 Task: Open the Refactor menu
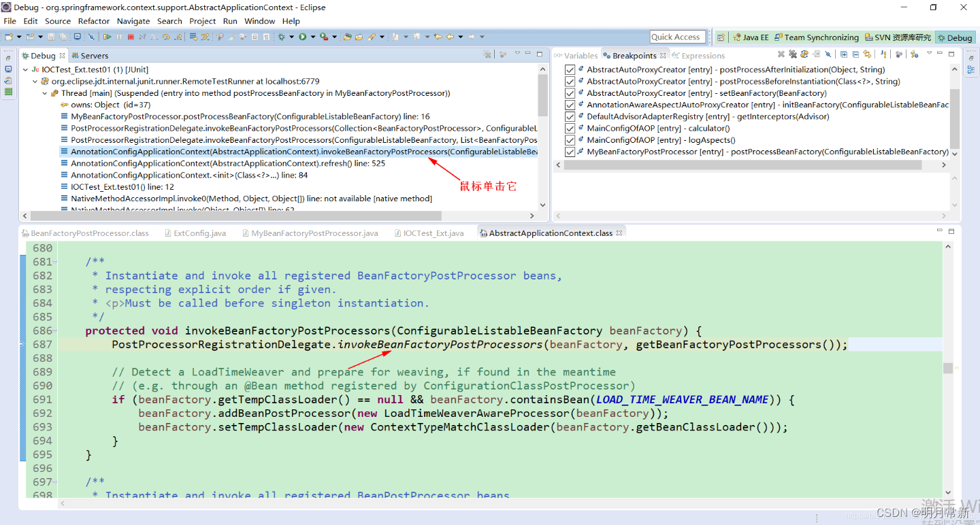point(94,21)
